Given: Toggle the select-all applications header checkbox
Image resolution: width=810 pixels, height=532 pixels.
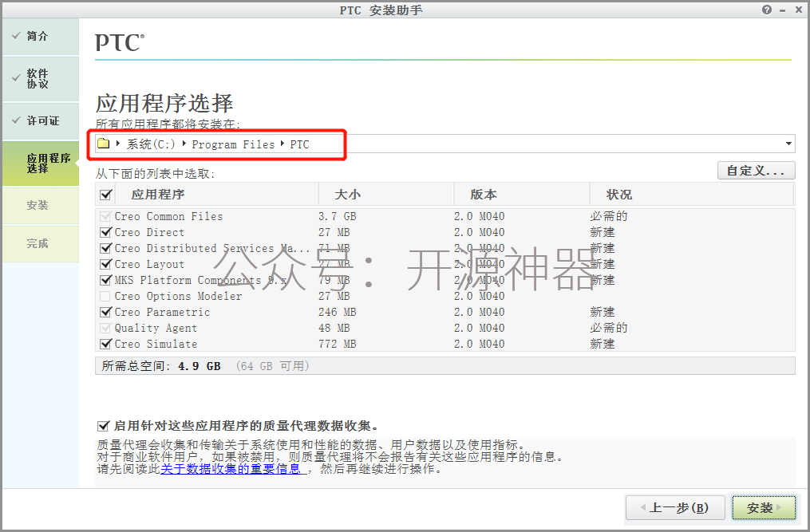Looking at the screenshot, I should point(106,195).
